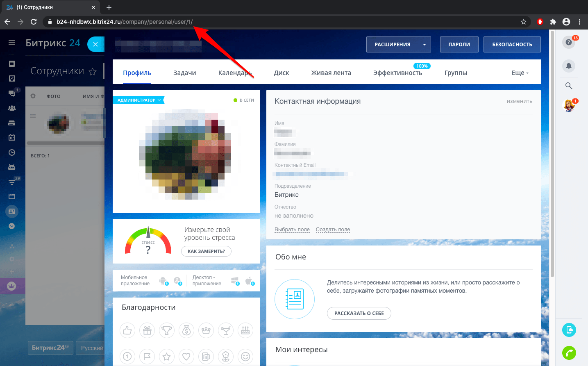Open the CRM funnel icon in left sidebar

click(12, 182)
